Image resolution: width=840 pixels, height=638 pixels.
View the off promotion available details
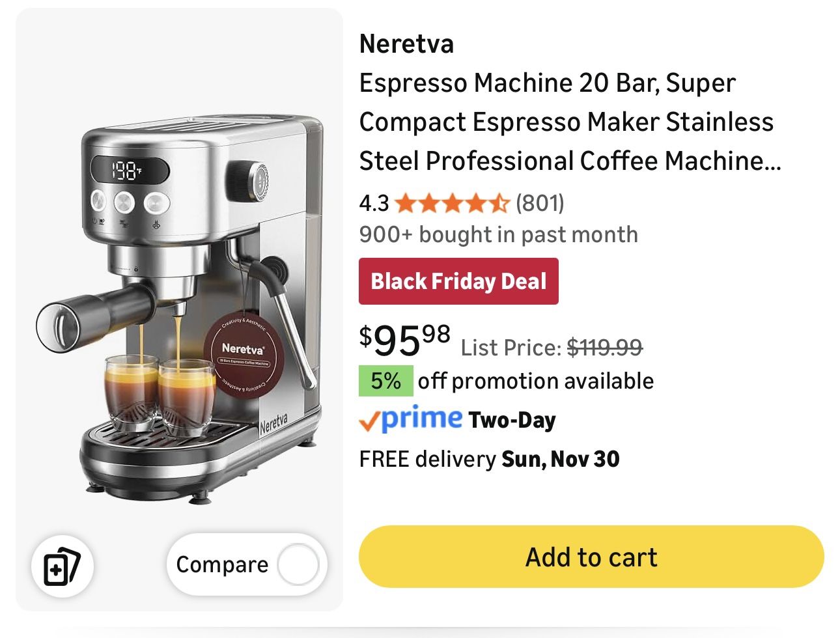point(535,381)
